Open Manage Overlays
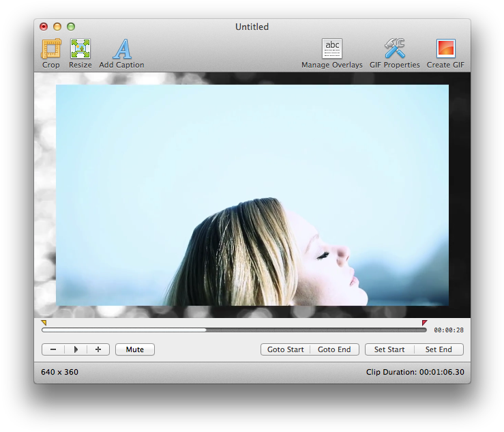The height and width of the screenshot is (432, 504). pos(332,49)
